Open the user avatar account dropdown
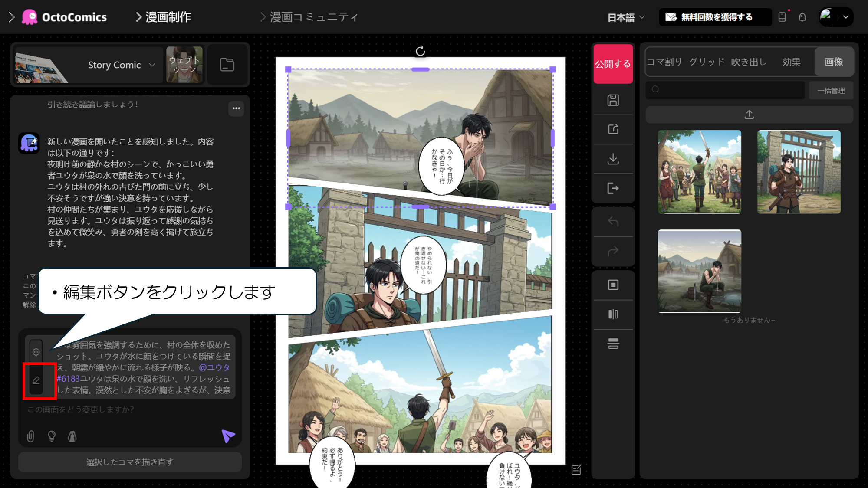 click(x=836, y=17)
